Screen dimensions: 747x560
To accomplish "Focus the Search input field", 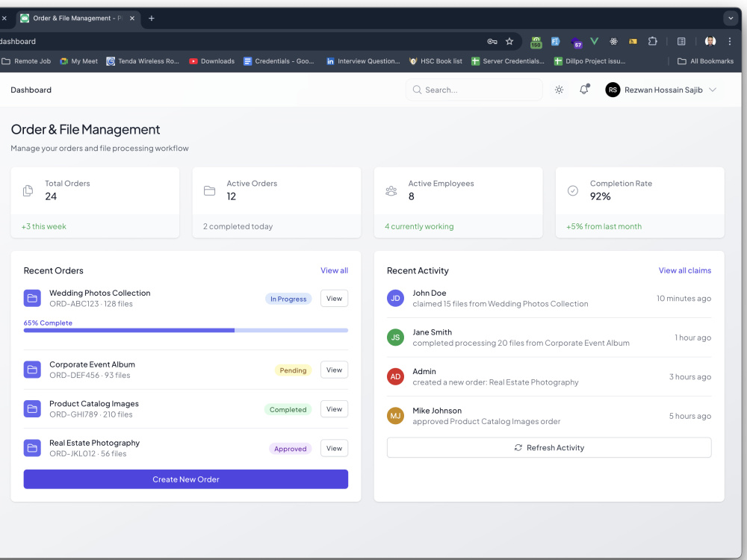I will tap(474, 90).
